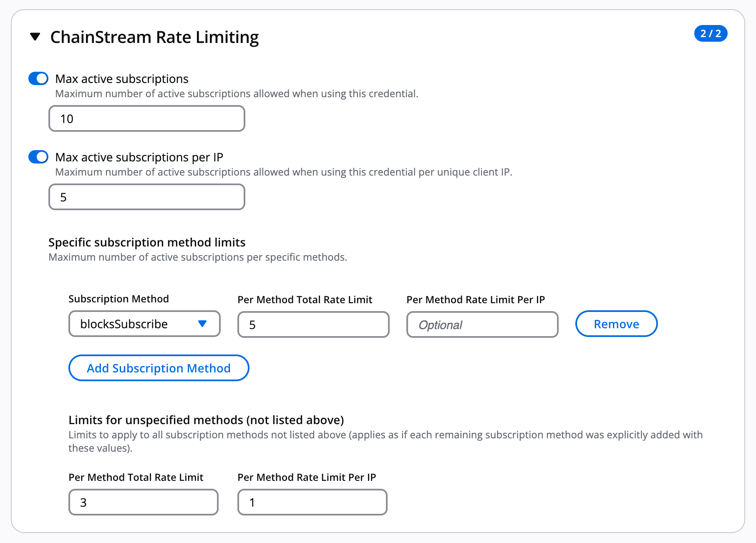The width and height of the screenshot is (756, 543).
Task: Click the Specific subscription method limits heading
Action: 147,242
